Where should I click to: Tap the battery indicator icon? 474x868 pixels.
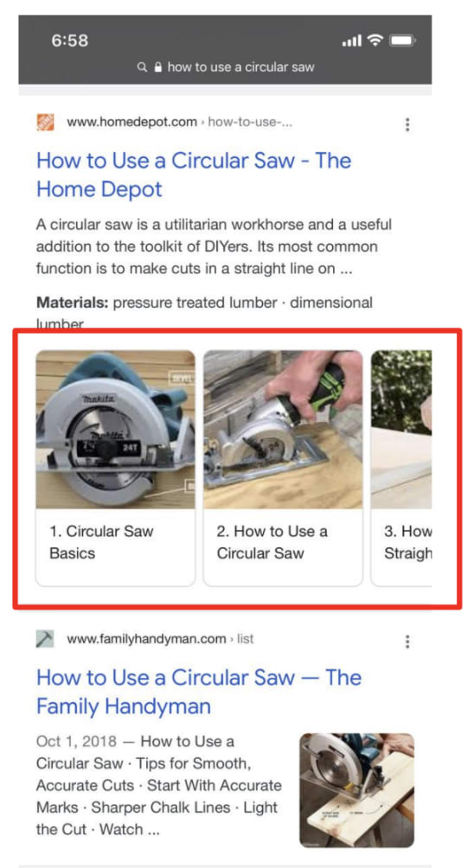coord(402,41)
